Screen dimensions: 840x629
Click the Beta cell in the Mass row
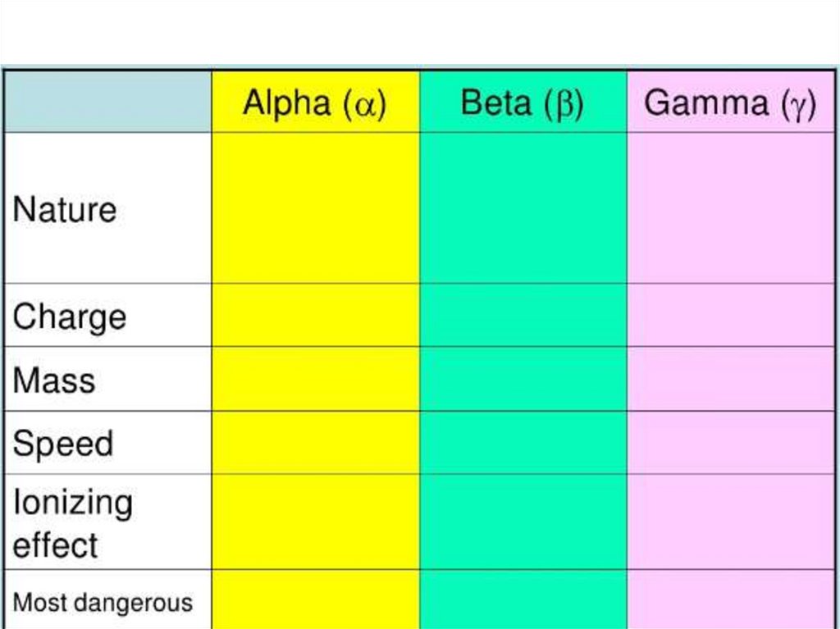point(523,379)
